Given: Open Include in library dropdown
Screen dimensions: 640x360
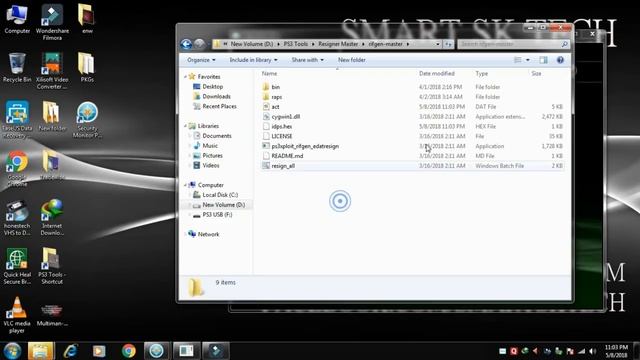Looking at the screenshot, I should pyautogui.click(x=253, y=60).
